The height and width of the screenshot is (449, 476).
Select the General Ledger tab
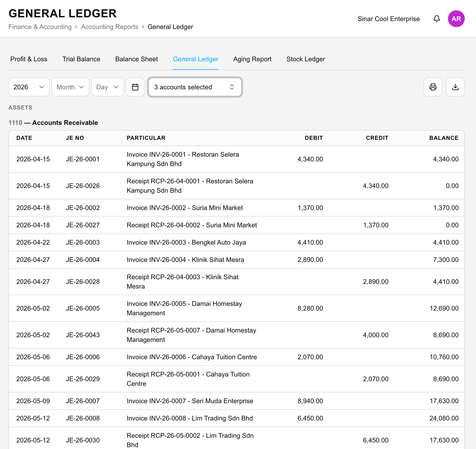tap(195, 59)
